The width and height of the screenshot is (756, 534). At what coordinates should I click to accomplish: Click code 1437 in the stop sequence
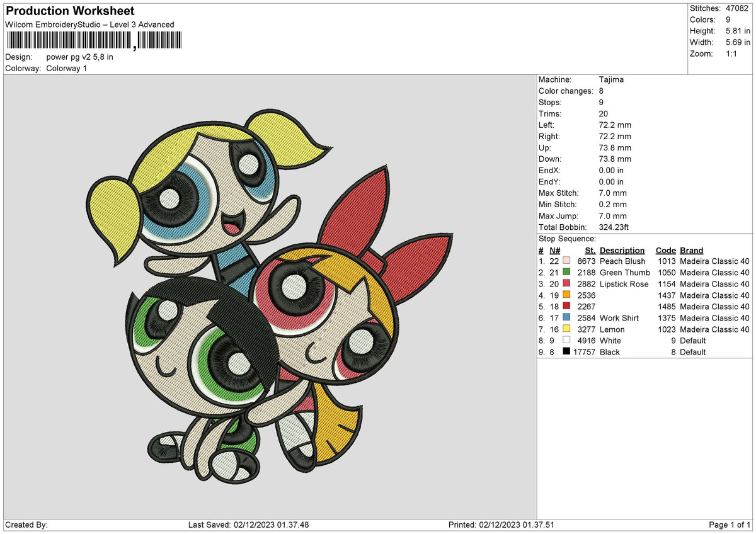667,295
